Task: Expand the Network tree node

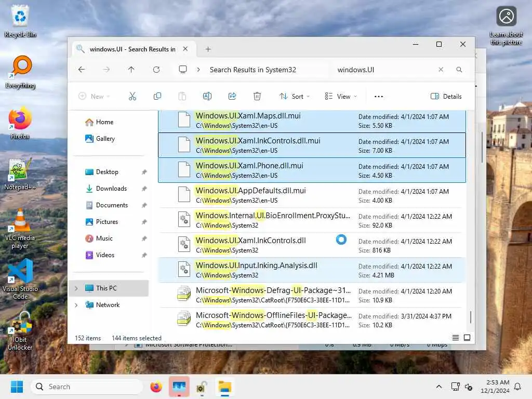Action: coord(76,305)
